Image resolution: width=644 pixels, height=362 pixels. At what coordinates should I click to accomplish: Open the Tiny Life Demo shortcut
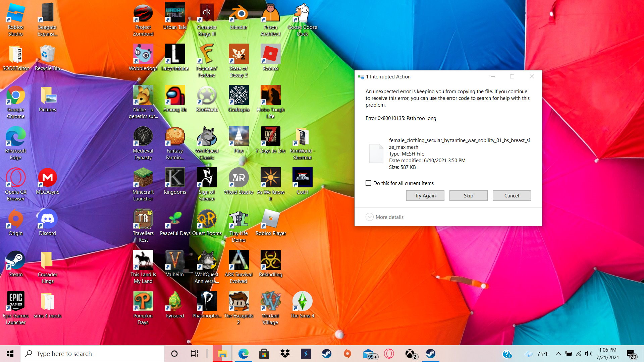[x=238, y=226]
